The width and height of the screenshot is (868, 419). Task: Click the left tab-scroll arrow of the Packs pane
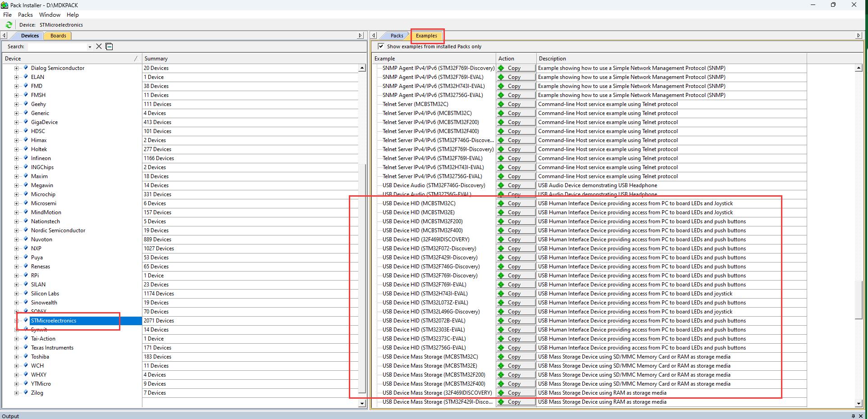pyautogui.click(x=374, y=36)
